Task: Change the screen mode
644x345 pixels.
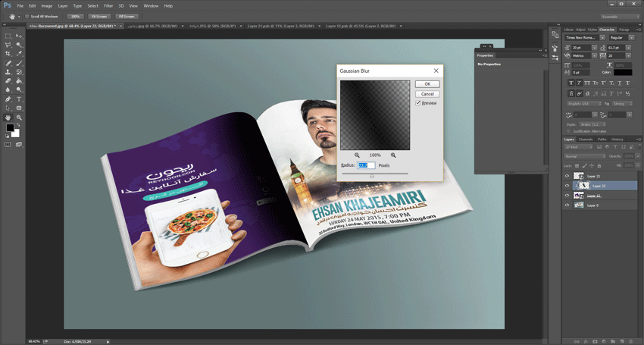Action: coord(19,144)
